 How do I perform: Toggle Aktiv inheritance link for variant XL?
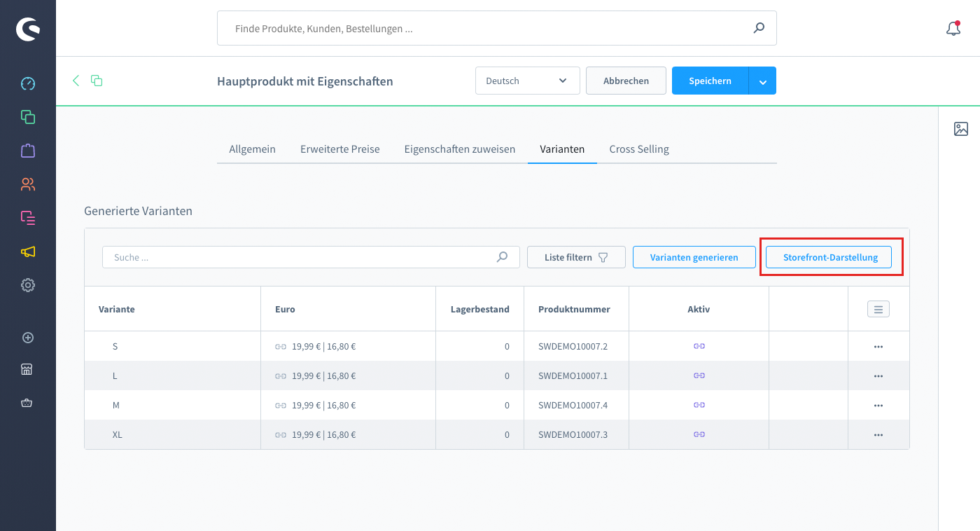(699, 434)
